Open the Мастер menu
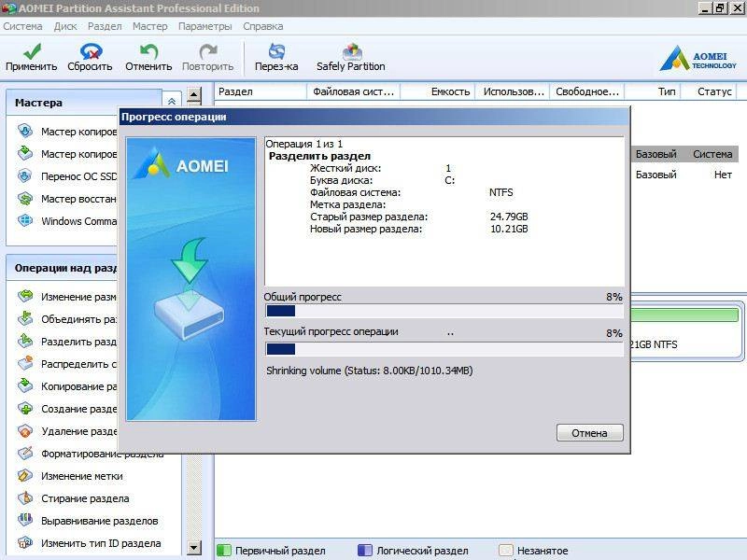The width and height of the screenshot is (747, 560). pos(150,26)
